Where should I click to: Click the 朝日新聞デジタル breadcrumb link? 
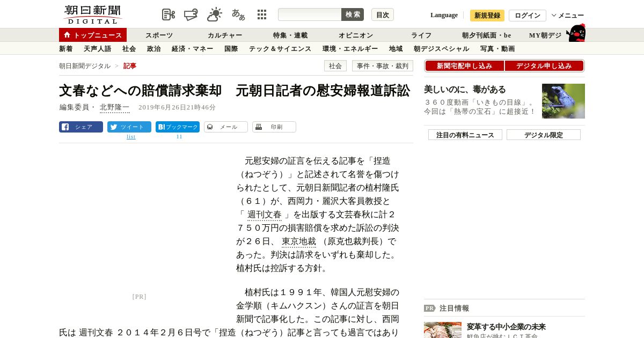click(85, 66)
